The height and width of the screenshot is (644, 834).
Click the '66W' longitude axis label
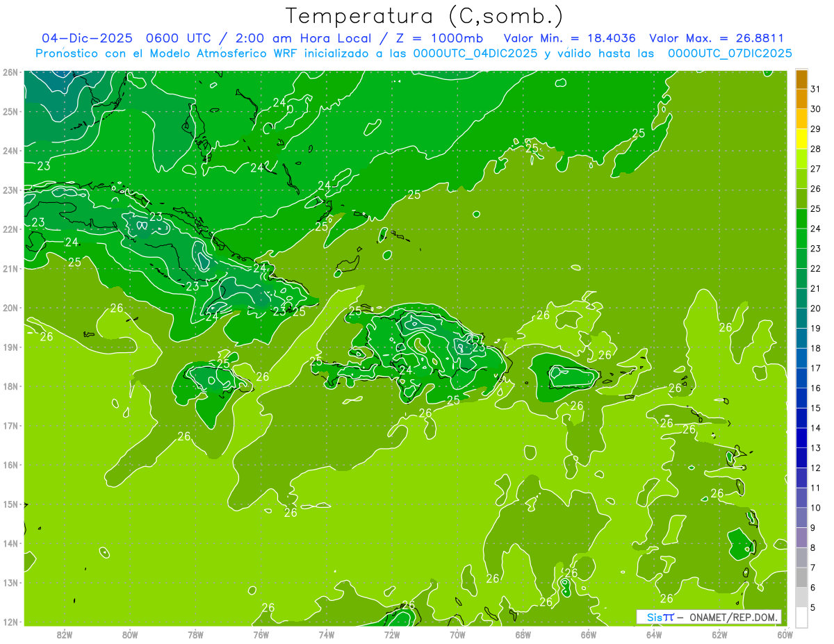click(x=589, y=634)
